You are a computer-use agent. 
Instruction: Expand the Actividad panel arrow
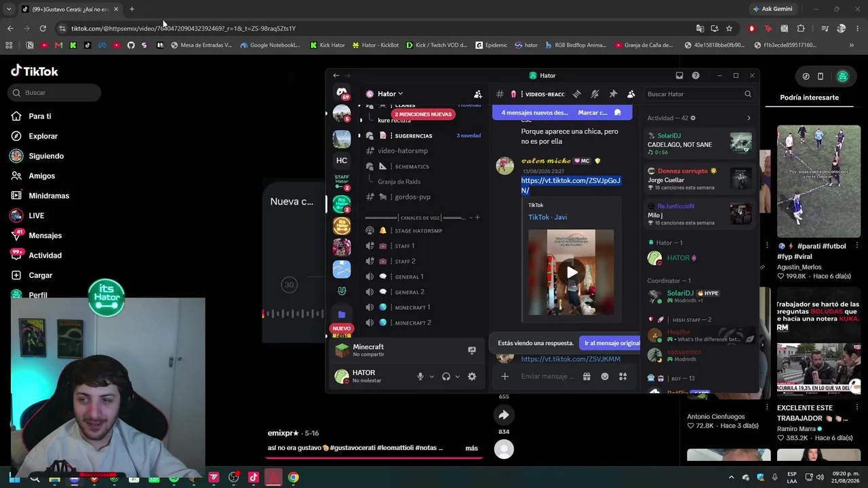click(x=749, y=118)
